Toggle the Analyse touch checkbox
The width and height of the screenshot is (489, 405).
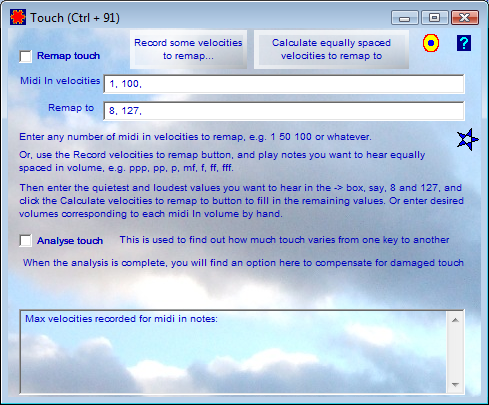[x=26, y=240]
